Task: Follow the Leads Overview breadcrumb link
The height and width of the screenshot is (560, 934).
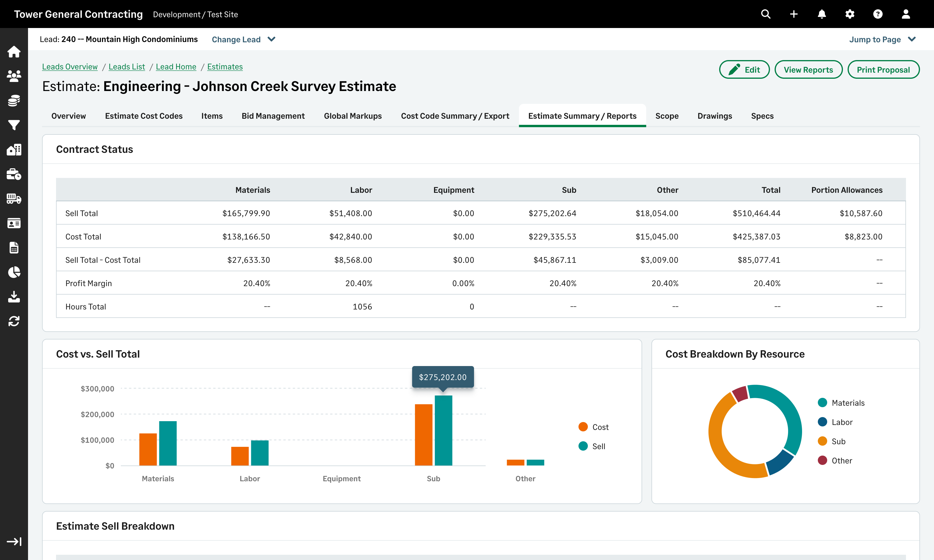Action: pyautogui.click(x=70, y=67)
